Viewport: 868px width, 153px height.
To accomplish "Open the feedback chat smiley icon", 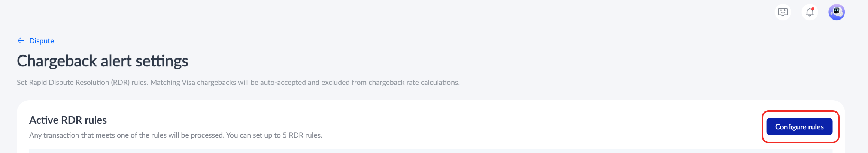I will click(x=783, y=12).
